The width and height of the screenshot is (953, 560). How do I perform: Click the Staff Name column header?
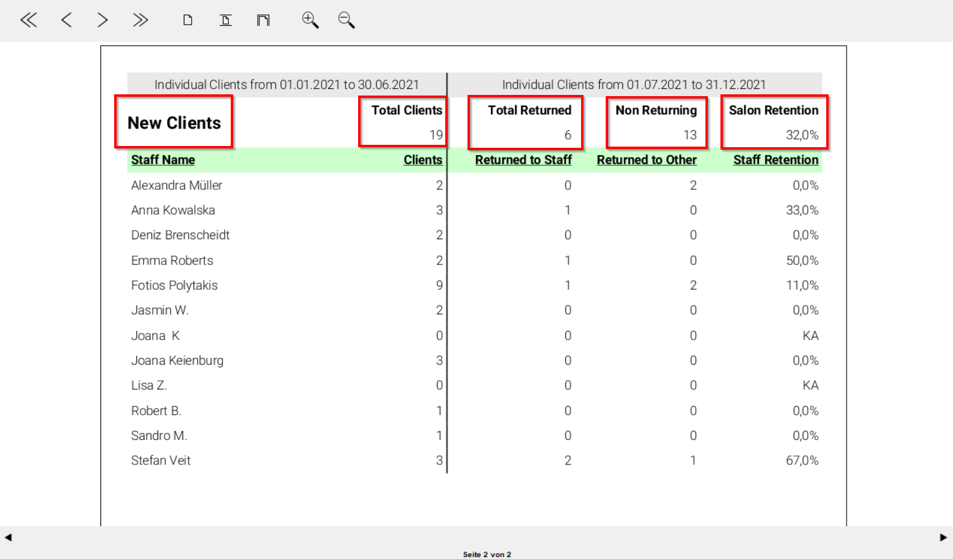tap(163, 160)
